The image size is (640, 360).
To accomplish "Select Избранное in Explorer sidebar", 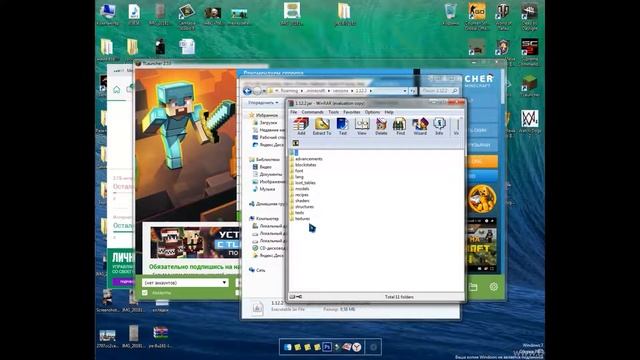I will click(264, 116).
